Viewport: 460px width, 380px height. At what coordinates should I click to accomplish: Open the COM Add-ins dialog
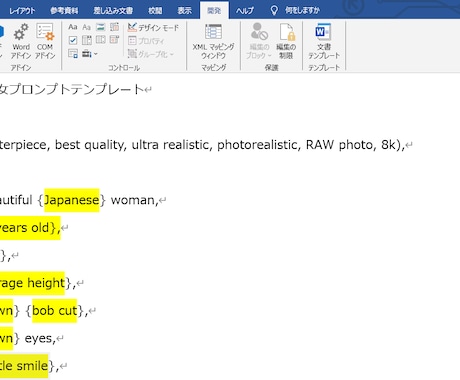tap(45, 41)
